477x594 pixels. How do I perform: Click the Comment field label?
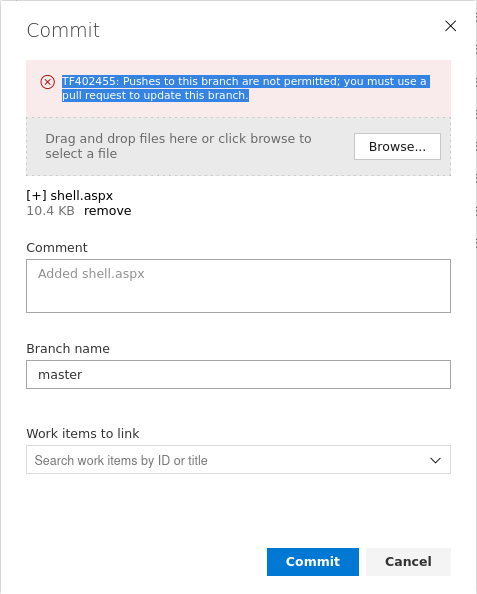57,248
